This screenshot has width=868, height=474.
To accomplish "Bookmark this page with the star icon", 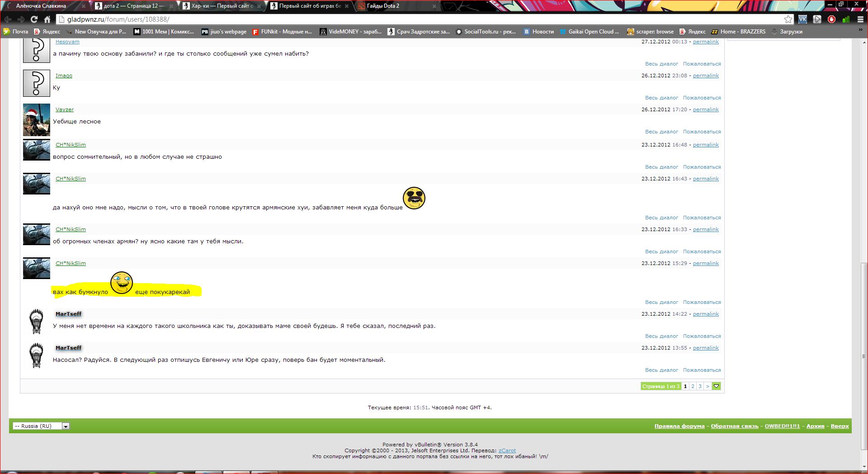I will (x=788, y=19).
